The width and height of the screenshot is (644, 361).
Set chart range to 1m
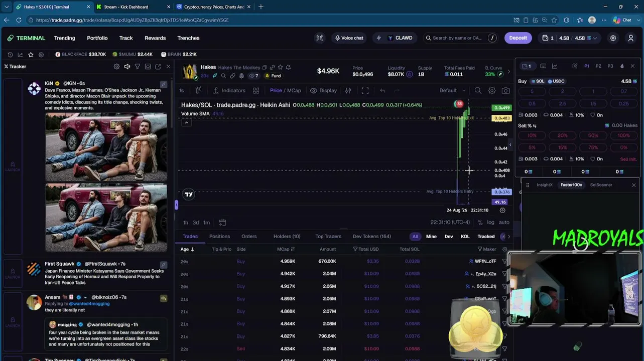206,223
